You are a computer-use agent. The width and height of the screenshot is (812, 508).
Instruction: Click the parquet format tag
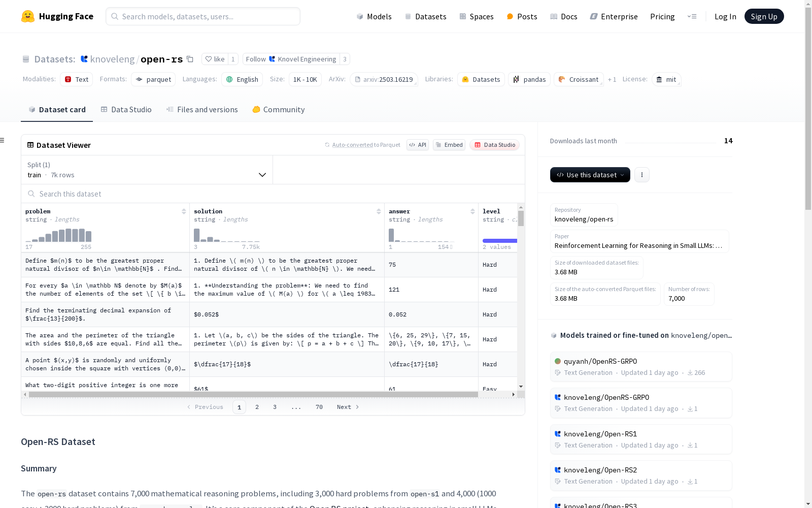(x=153, y=79)
